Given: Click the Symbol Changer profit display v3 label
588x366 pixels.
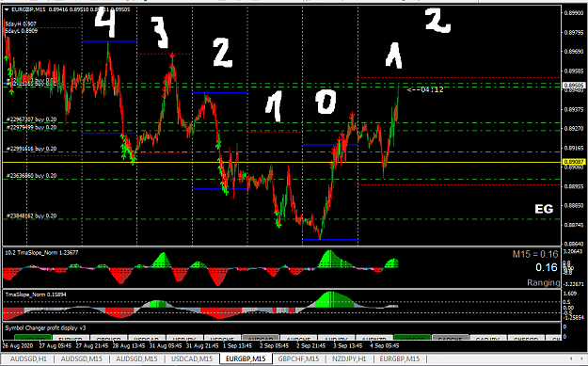Looking at the screenshot, I should (x=45, y=328).
